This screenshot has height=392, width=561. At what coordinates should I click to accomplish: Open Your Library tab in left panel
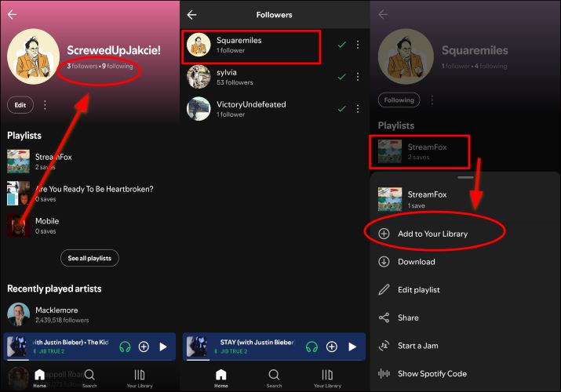pos(140,379)
